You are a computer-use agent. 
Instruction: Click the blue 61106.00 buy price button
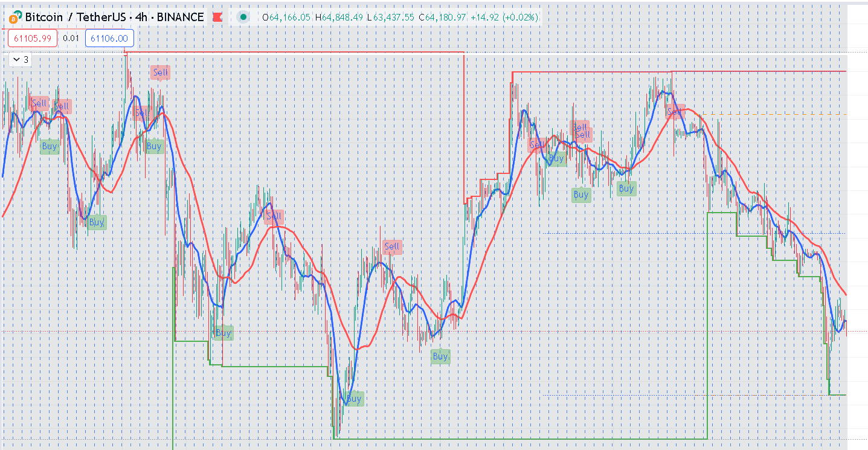pos(109,39)
